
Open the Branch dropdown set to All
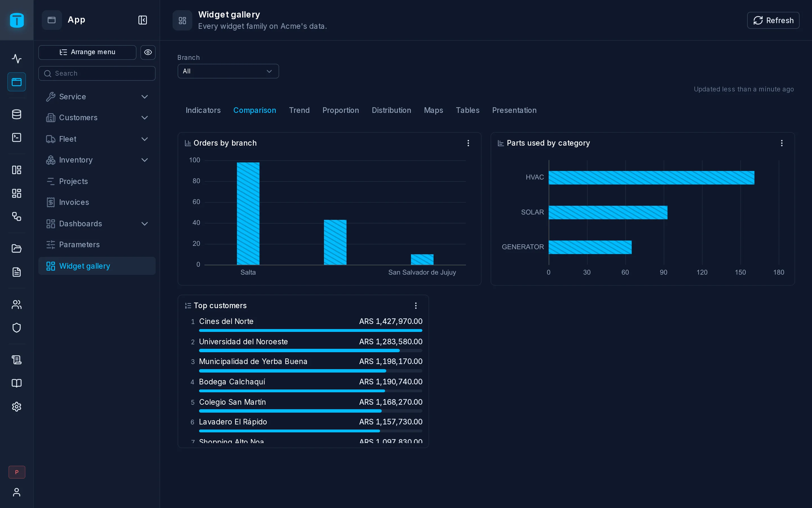point(228,71)
